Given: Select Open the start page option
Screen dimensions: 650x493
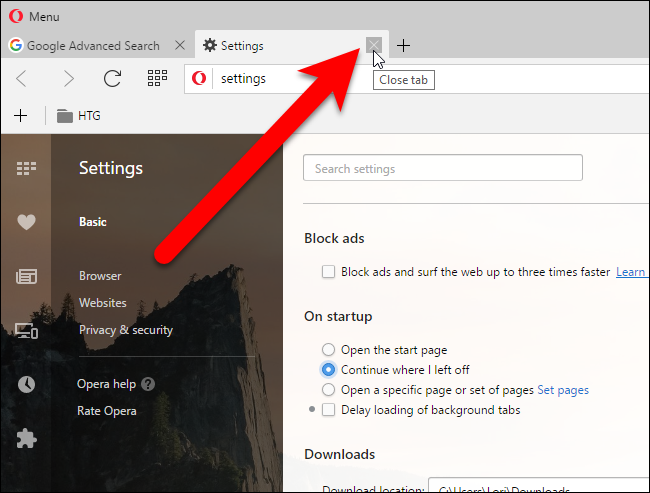Looking at the screenshot, I should click(x=329, y=350).
